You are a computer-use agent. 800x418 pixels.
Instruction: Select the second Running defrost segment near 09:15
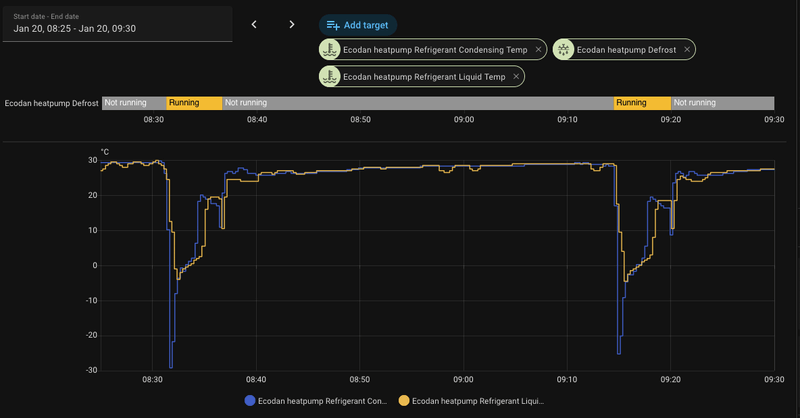(642, 103)
